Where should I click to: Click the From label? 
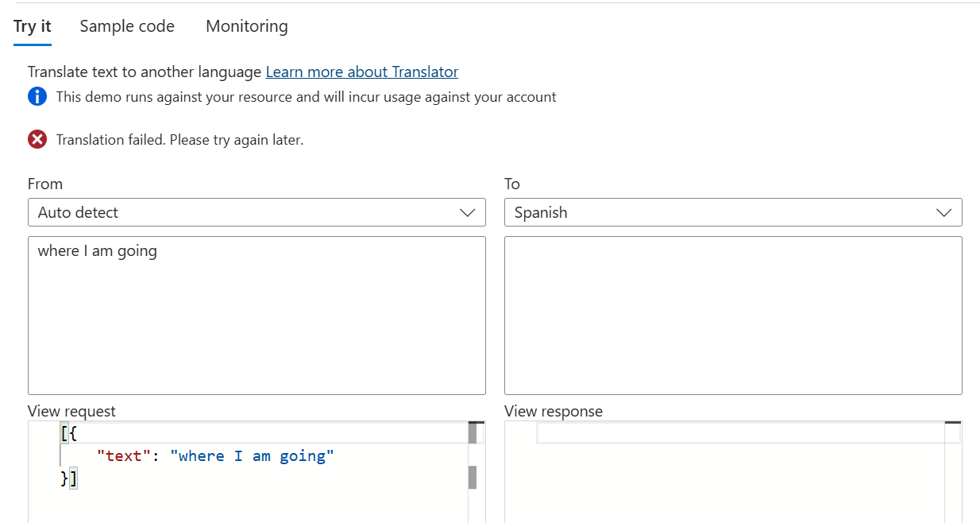point(45,184)
